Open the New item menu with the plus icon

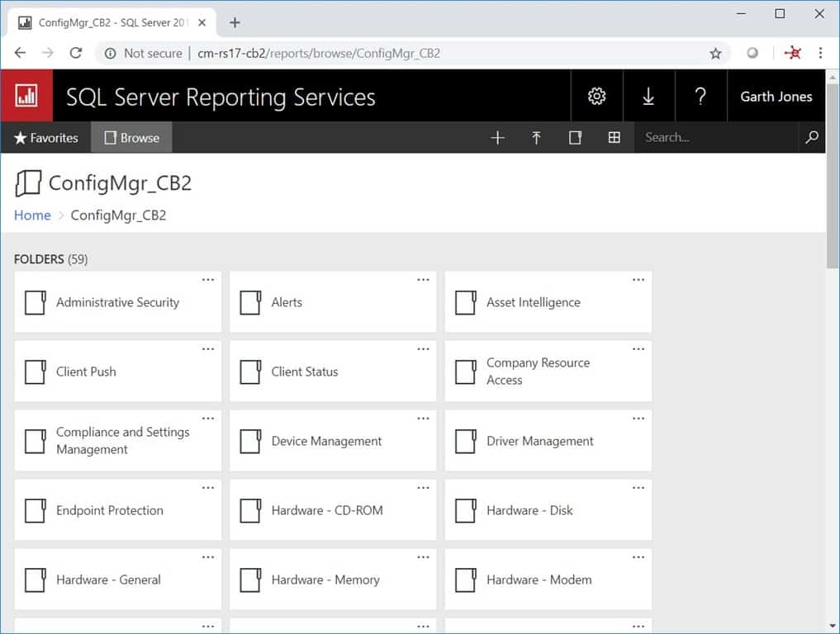point(498,137)
